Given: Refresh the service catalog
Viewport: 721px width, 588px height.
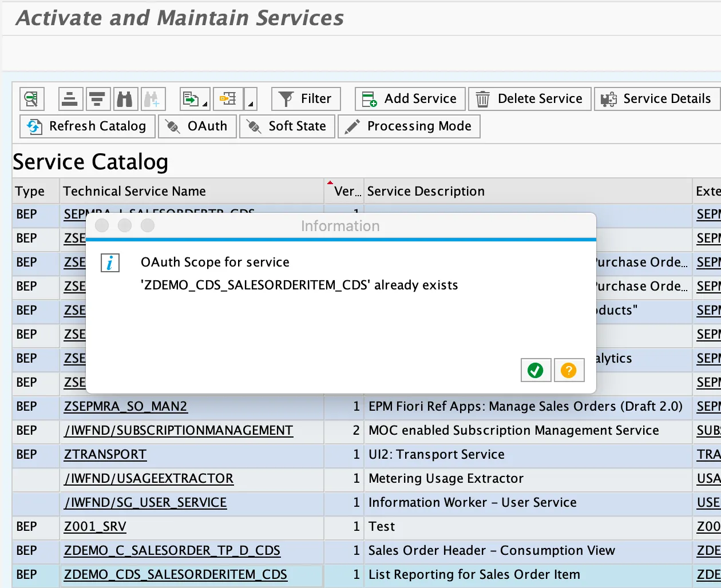Looking at the screenshot, I should tap(87, 126).
